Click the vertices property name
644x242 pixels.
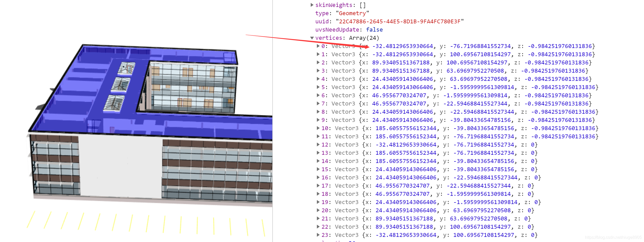(329, 38)
